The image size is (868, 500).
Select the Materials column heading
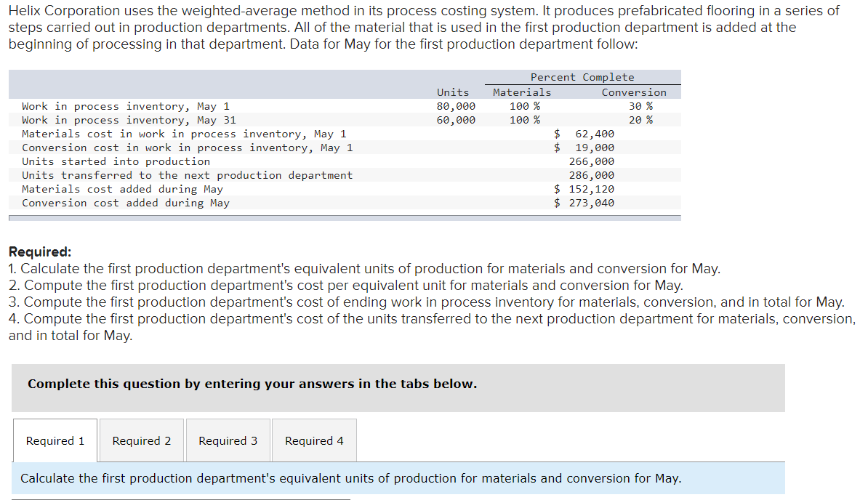(521, 92)
